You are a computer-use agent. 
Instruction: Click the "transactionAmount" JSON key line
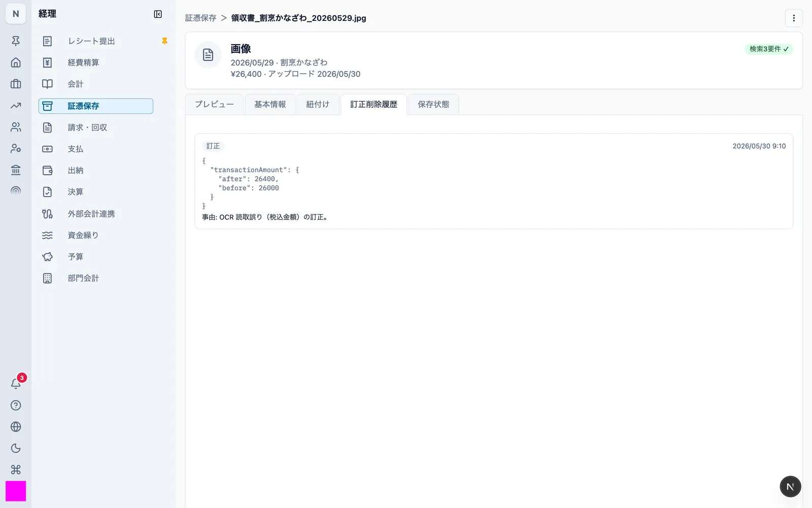point(255,170)
